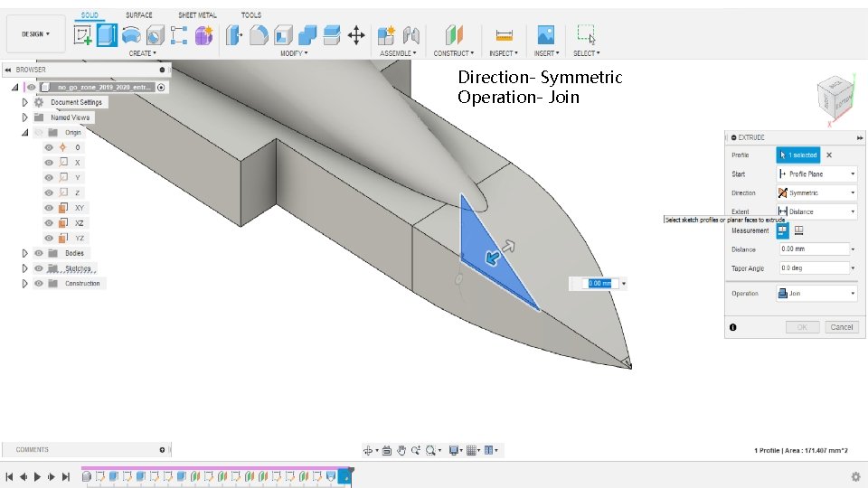Play the timeline
This screenshot has height=488, width=868.
(x=37, y=476)
